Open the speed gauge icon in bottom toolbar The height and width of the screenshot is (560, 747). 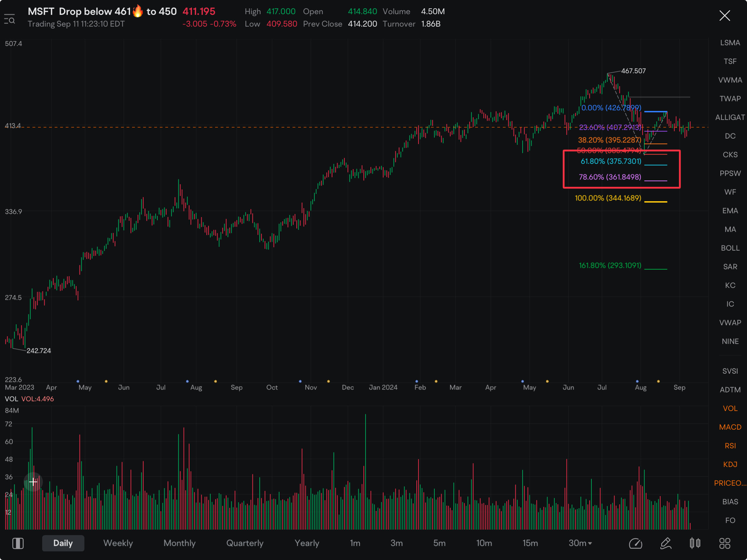[636, 543]
